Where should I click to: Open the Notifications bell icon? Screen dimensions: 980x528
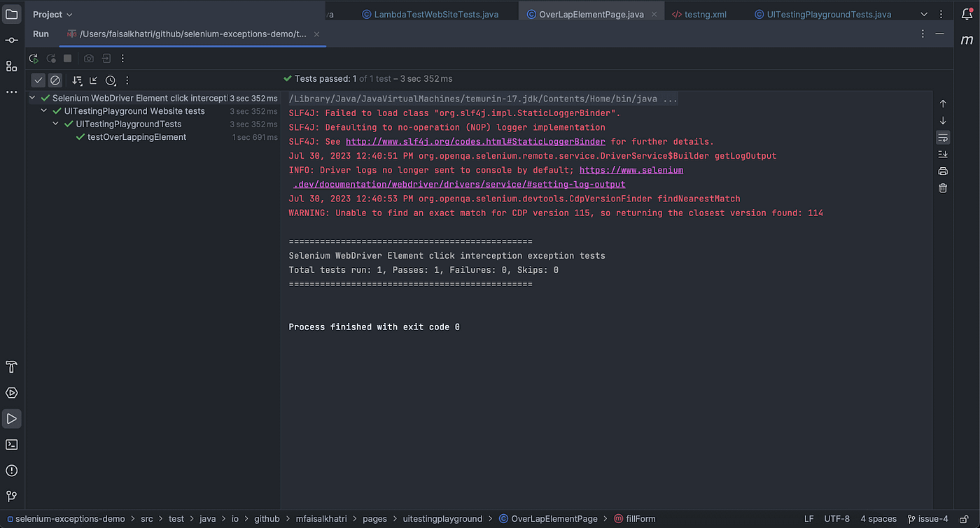pyautogui.click(x=967, y=14)
